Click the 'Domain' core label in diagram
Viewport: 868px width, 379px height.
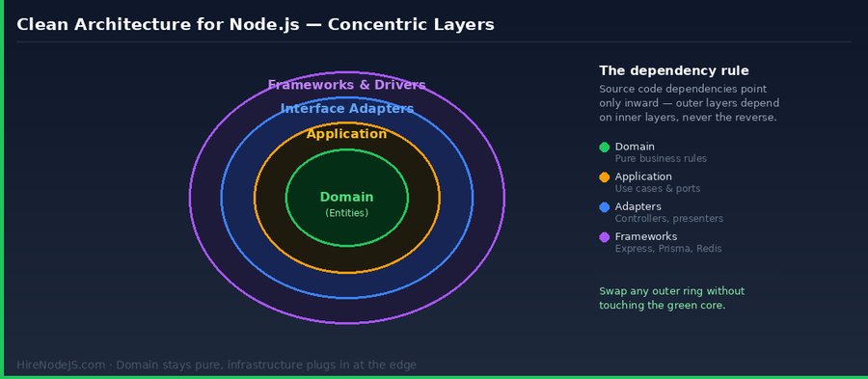click(346, 197)
